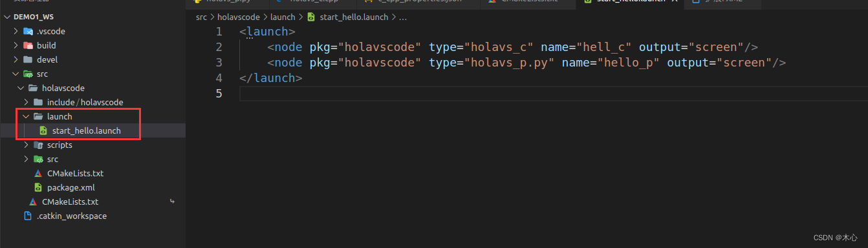
Task: Select the build folder name
Action: 47,45
